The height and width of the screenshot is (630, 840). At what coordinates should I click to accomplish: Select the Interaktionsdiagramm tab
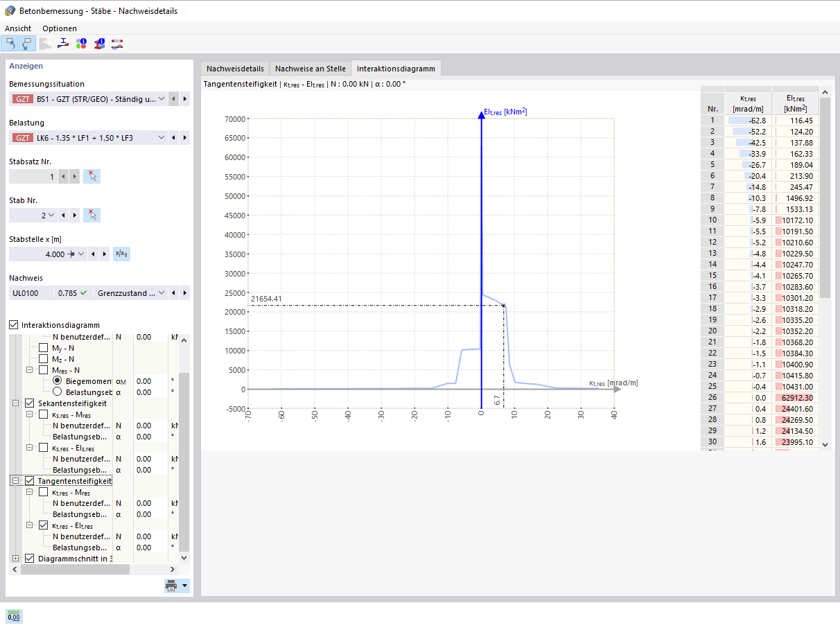[396, 69]
